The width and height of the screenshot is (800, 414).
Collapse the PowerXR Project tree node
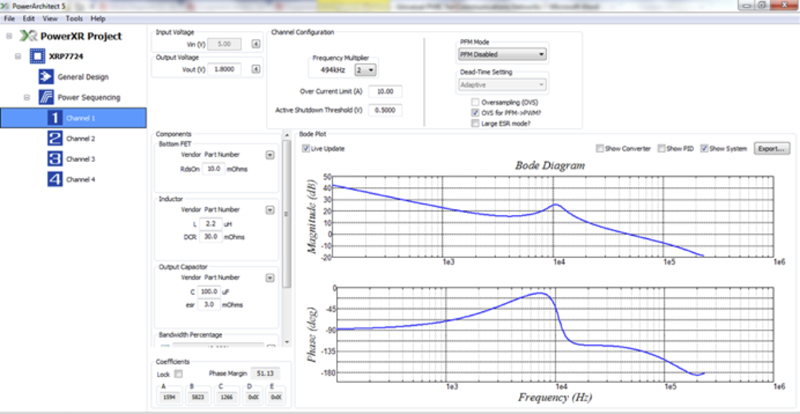[x=9, y=36]
